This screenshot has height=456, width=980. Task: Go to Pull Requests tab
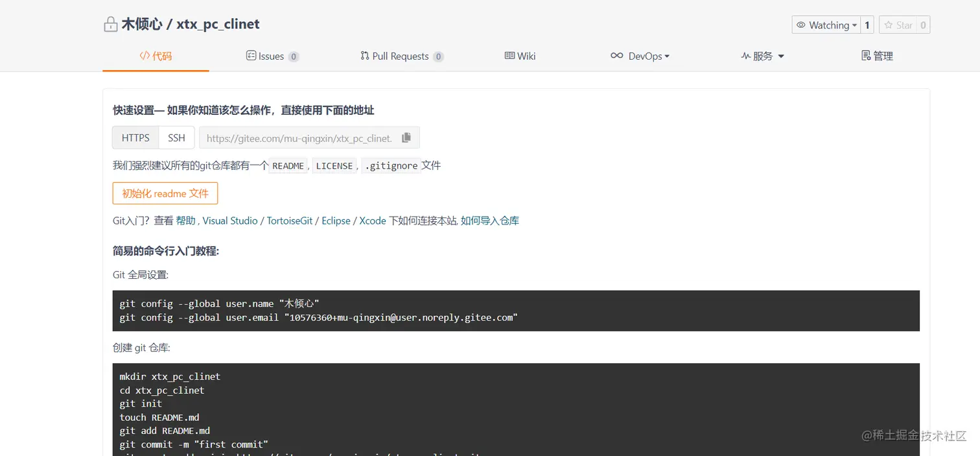click(x=402, y=56)
